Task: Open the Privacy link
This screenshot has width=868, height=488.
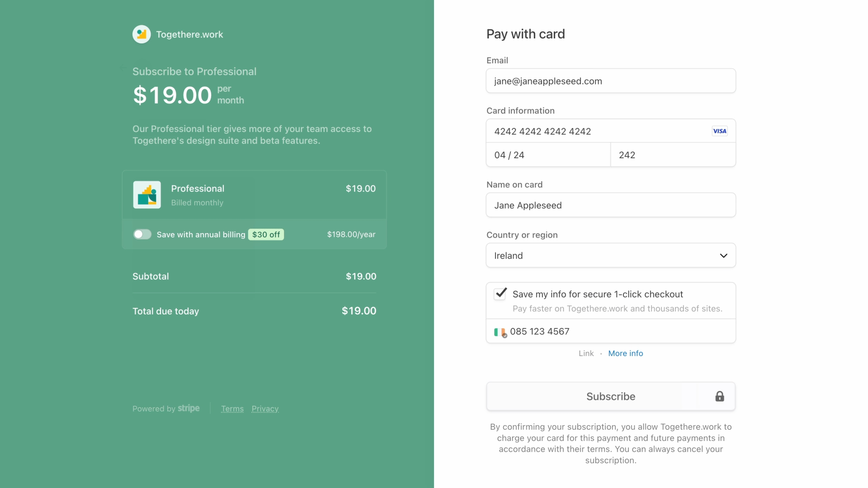Action: pos(265,409)
